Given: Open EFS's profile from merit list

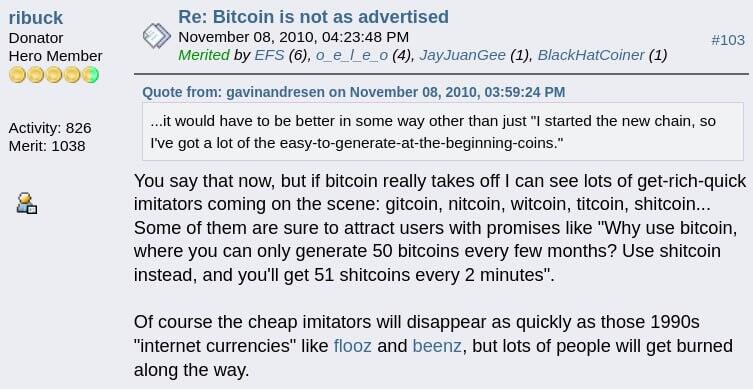Looking at the screenshot, I should point(269,55).
